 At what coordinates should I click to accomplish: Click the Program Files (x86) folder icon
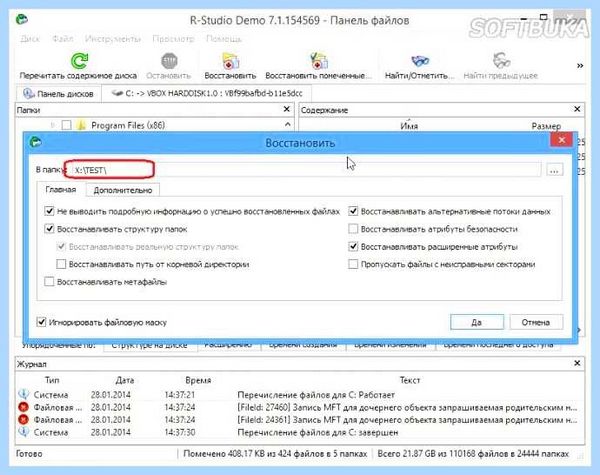click(81, 125)
